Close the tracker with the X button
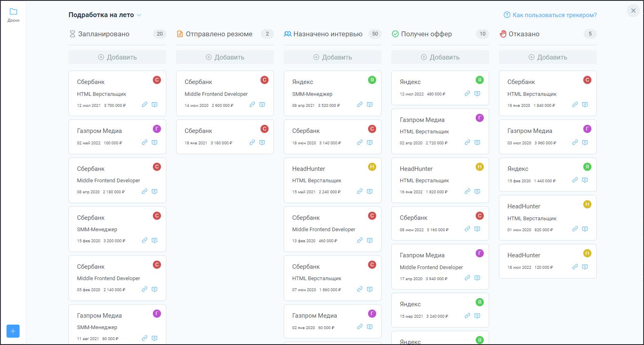Image resolution: width=644 pixels, height=345 pixels. (x=633, y=11)
